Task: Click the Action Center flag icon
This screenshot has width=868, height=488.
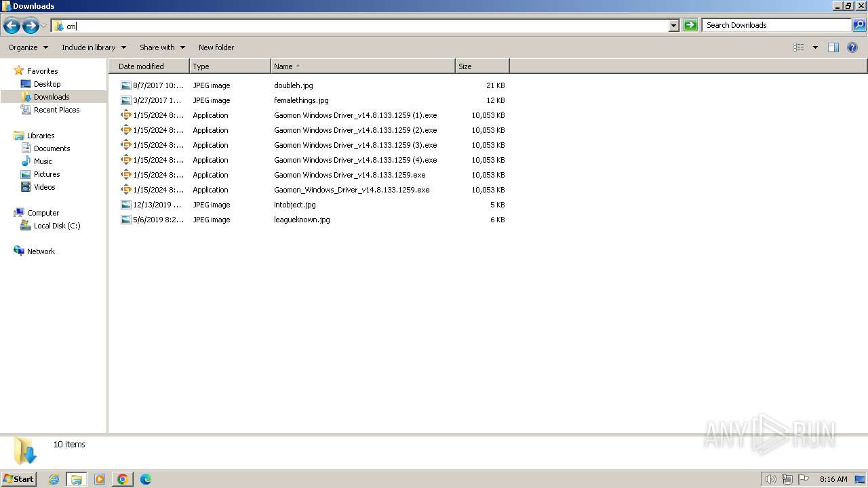Action: pos(804,479)
